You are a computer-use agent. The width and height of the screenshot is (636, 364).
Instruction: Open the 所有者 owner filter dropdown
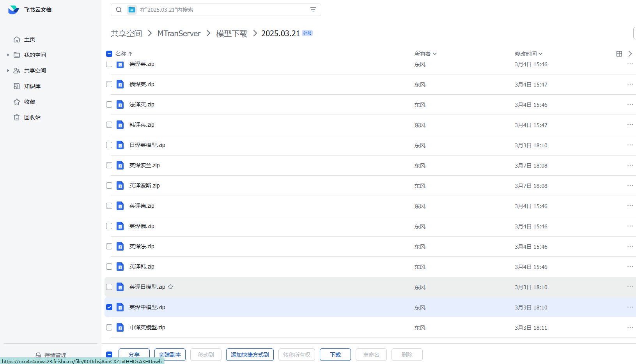pyautogui.click(x=425, y=54)
